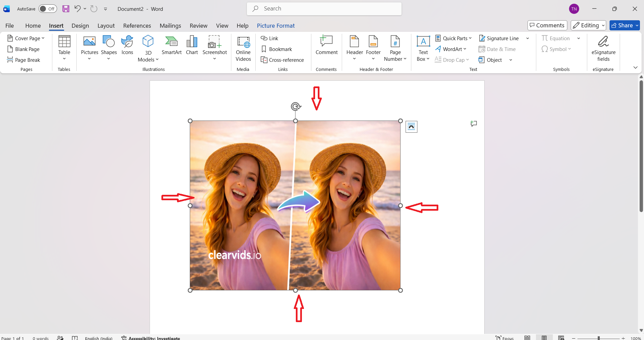Insert a Cross-reference
The image size is (644, 340).
(x=282, y=60)
